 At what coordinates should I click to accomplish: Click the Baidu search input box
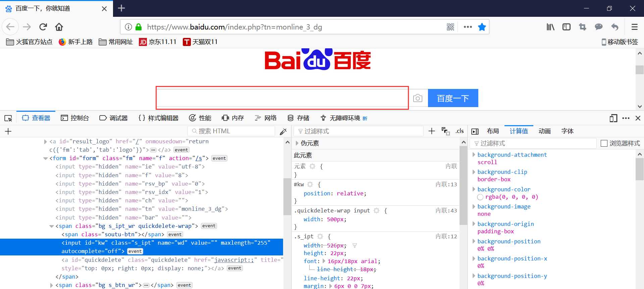pos(282,98)
